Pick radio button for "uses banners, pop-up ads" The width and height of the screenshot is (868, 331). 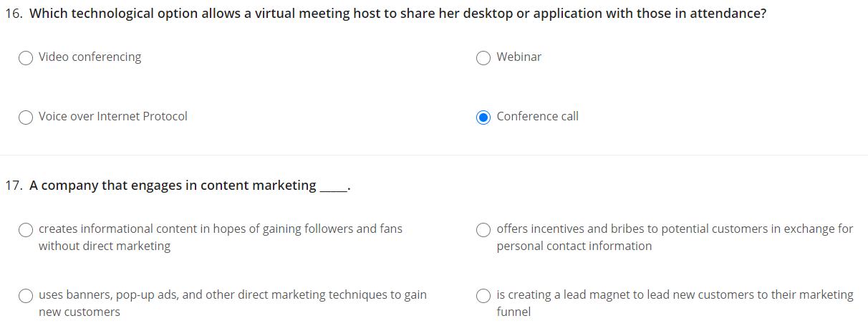[26, 296]
